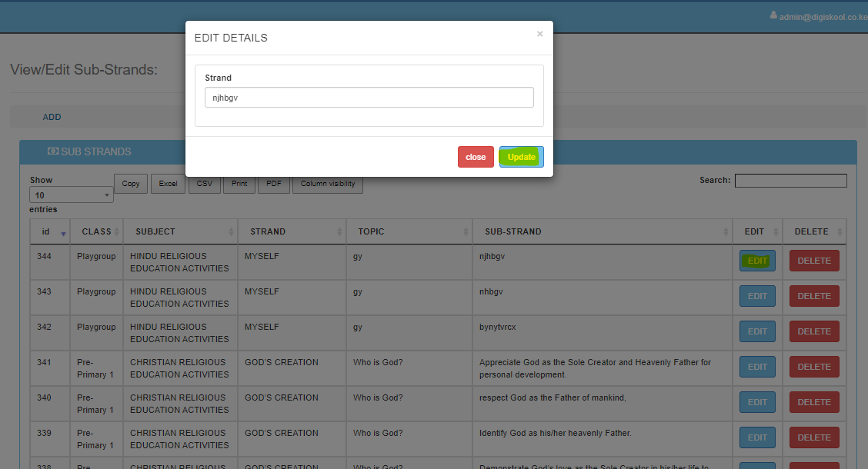Click the ADD menu item

pyautogui.click(x=52, y=117)
